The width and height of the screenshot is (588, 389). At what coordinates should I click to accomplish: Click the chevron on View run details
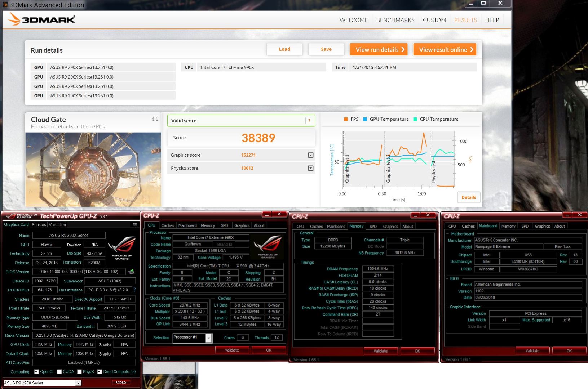[x=403, y=50]
